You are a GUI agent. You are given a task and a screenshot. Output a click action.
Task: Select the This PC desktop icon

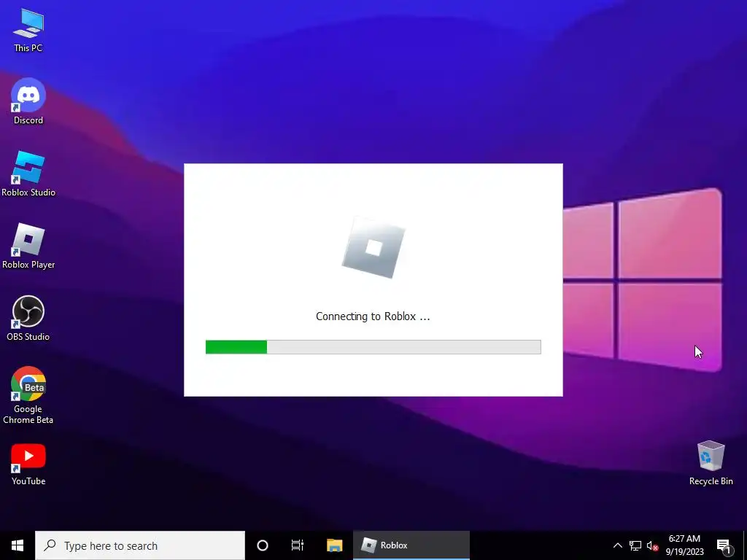click(28, 30)
